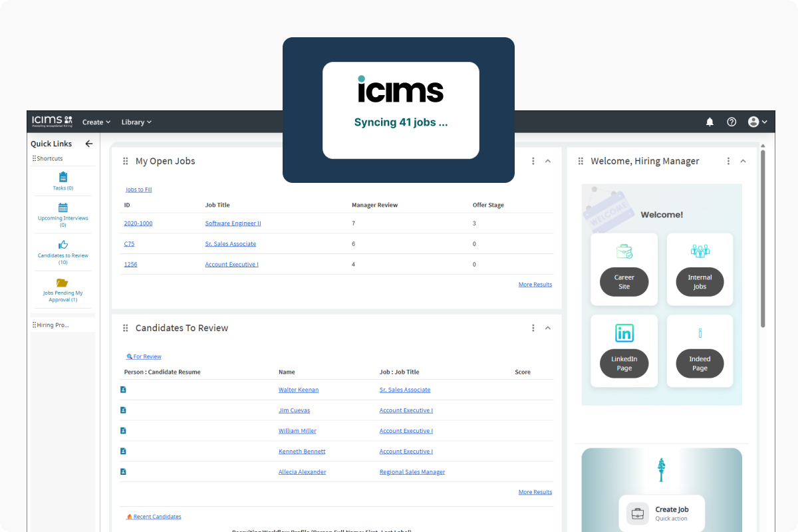Open the notifications bell icon
The height and width of the screenshot is (532, 798).
pyautogui.click(x=710, y=122)
